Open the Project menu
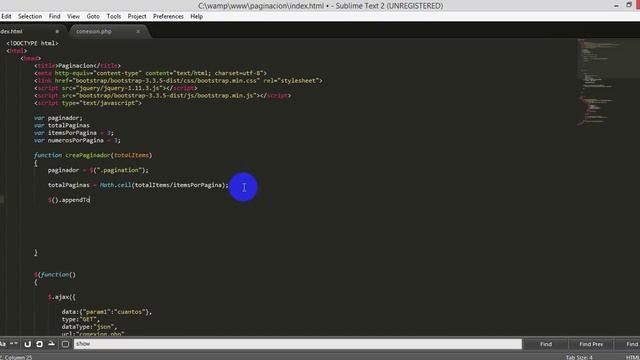Image resolution: width=640 pixels, height=360 pixels. pyautogui.click(x=137, y=16)
